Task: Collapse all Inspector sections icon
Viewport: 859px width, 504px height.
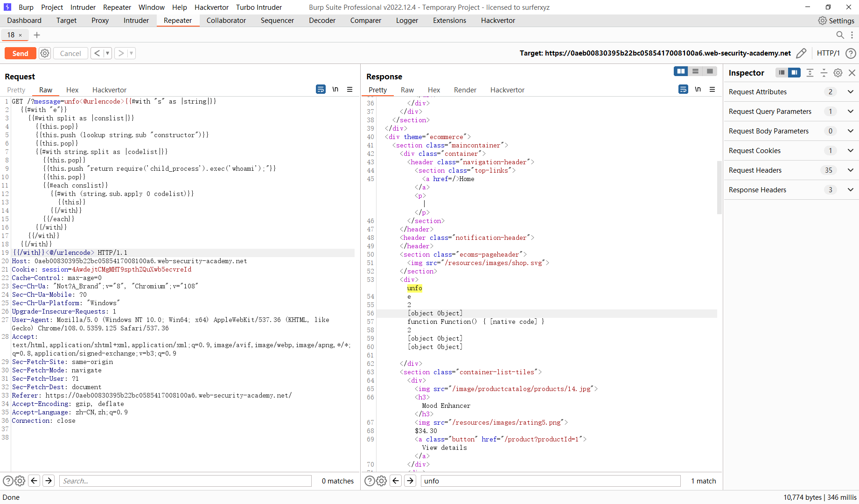Action: point(824,73)
